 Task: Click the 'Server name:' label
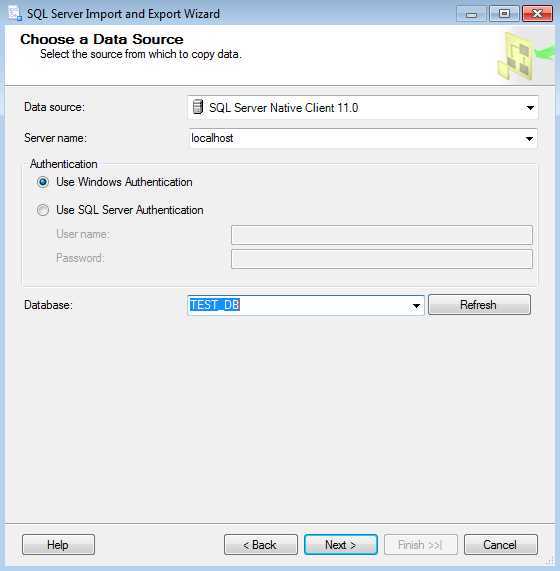pyautogui.click(x=55, y=138)
